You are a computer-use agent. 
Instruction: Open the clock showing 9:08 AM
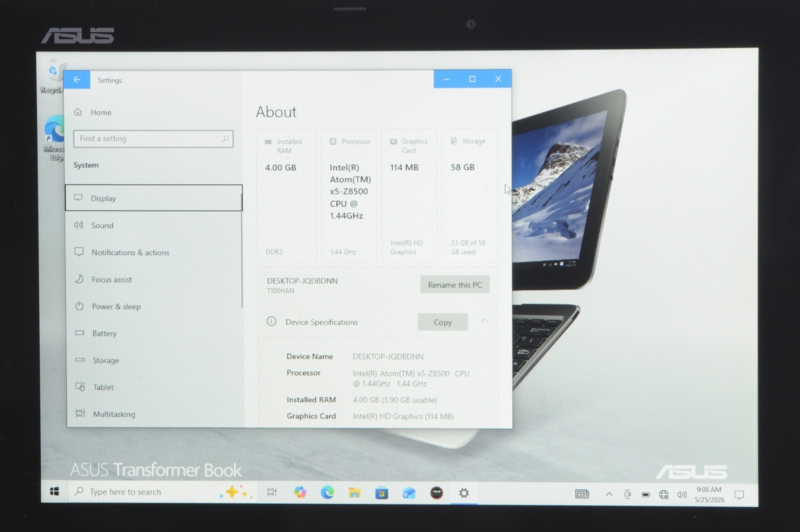click(x=709, y=494)
